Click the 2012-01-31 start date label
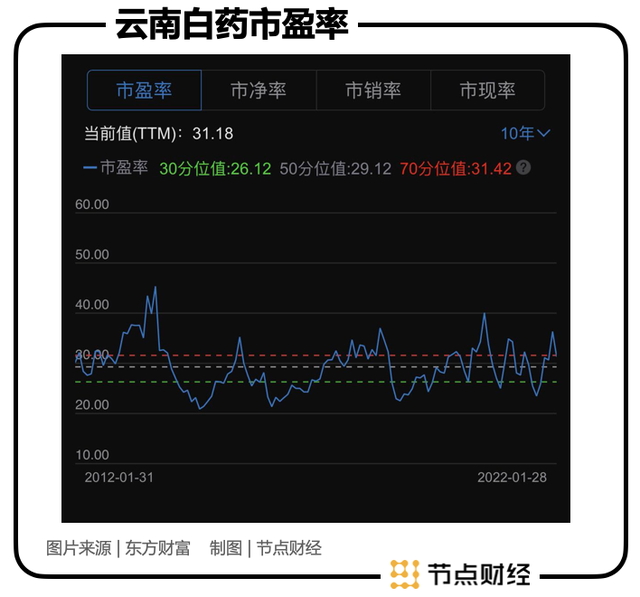This screenshot has height=597, width=640. tap(119, 477)
